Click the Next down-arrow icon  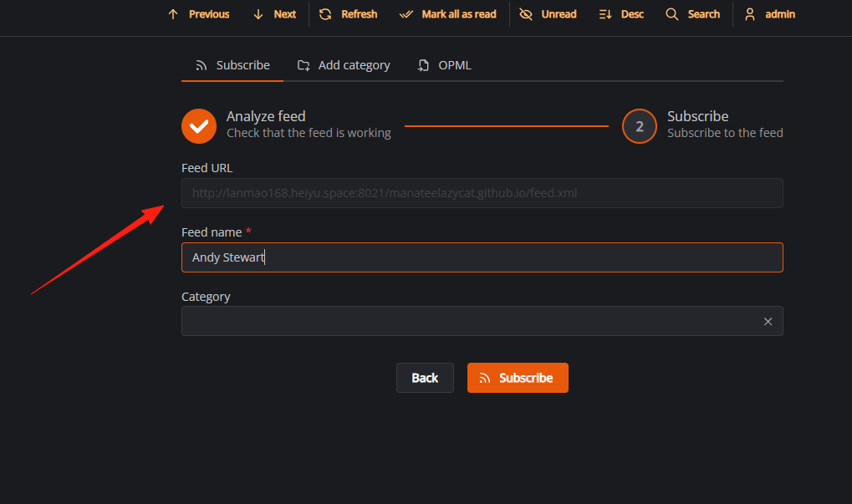coord(258,14)
